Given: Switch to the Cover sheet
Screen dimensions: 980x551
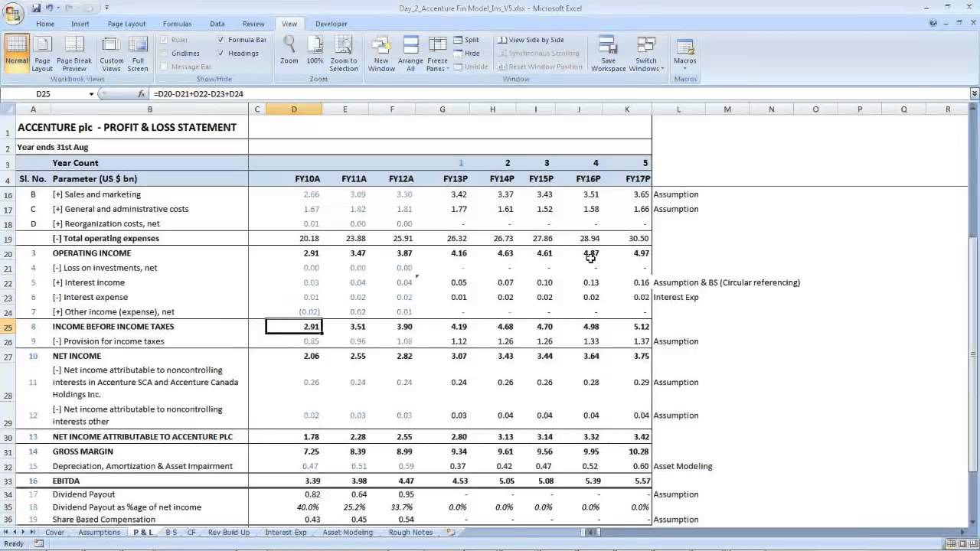Looking at the screenshot, I should pos(54,532).
